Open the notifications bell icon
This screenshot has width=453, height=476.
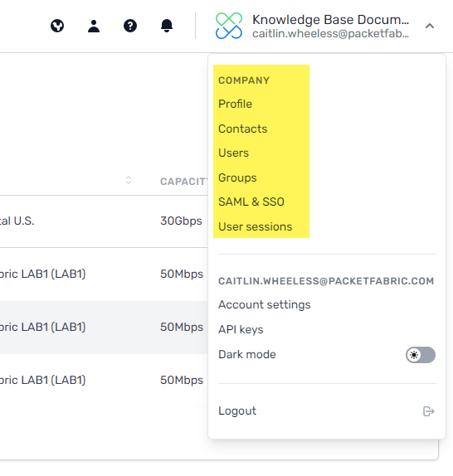pos(167,26)
